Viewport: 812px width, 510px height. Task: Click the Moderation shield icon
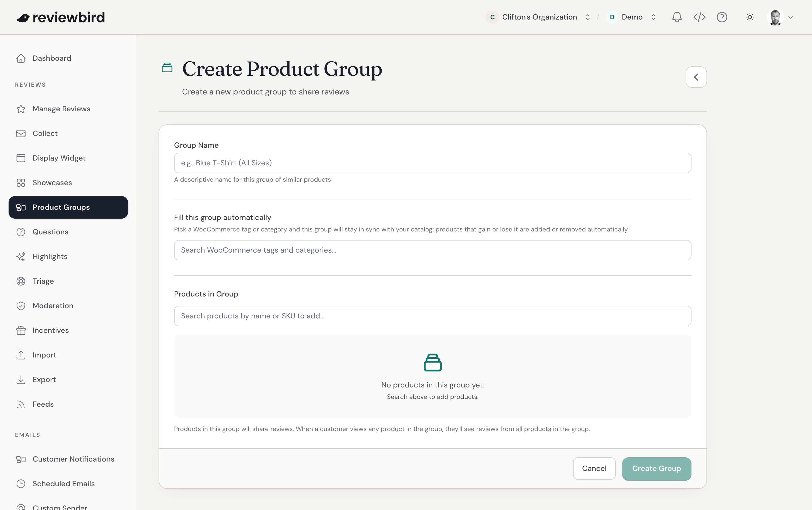pos(21,306)
